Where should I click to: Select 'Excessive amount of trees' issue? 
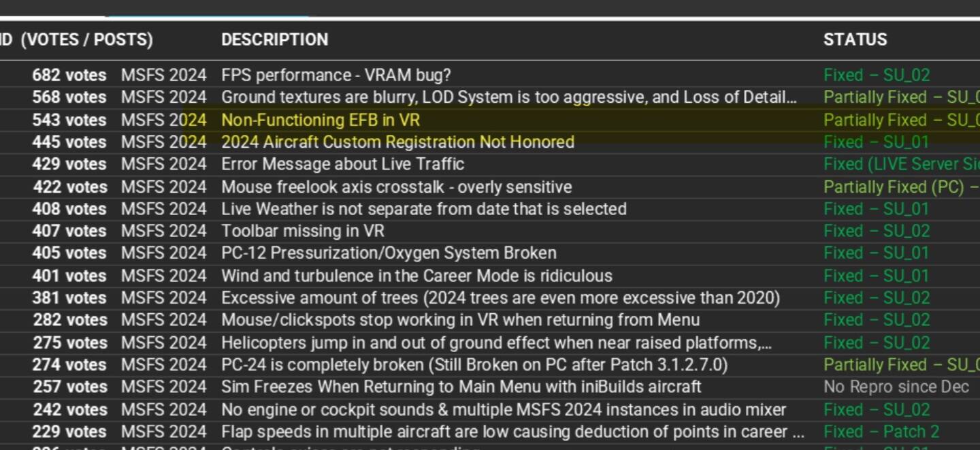[500, 298]
